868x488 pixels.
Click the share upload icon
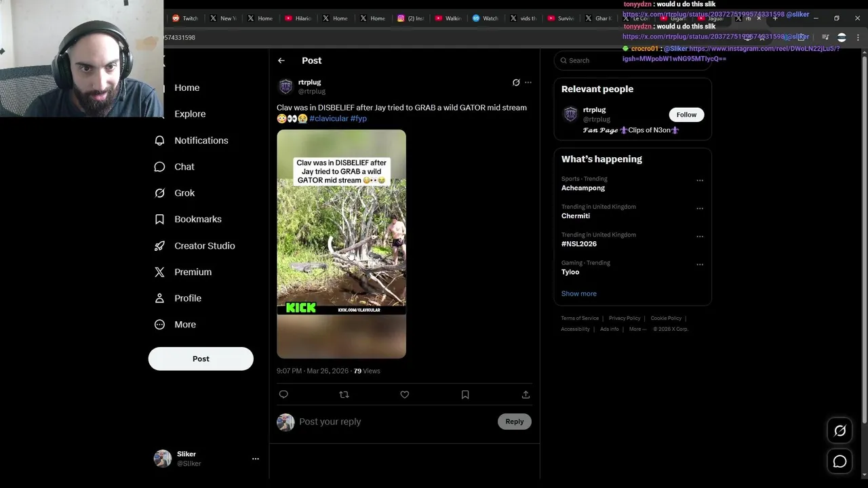pyautogui.click(x=526, y=394)
